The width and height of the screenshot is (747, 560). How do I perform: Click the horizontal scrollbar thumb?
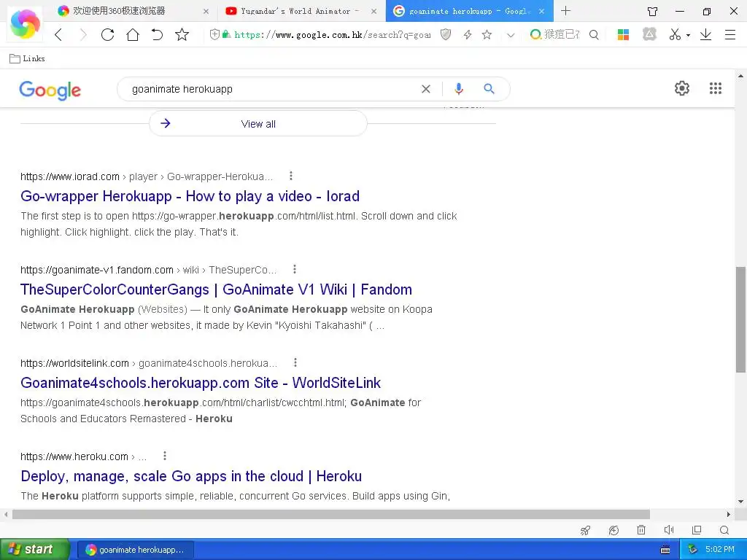pyautogui.click(x=331, y=514)
